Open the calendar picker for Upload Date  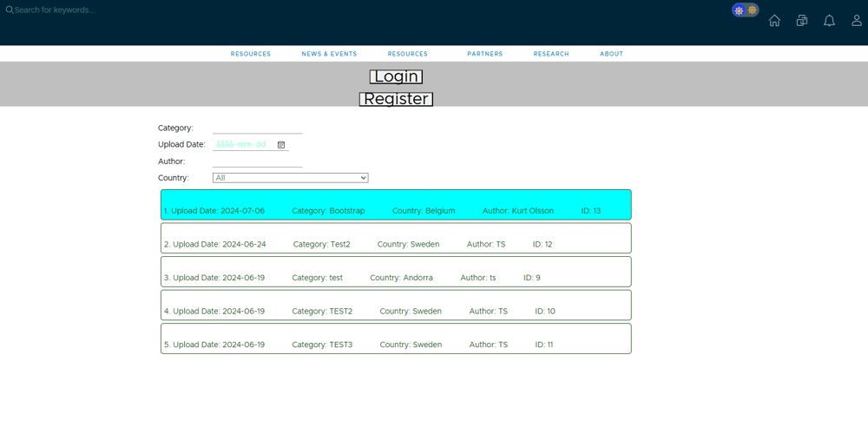[281, 145]
